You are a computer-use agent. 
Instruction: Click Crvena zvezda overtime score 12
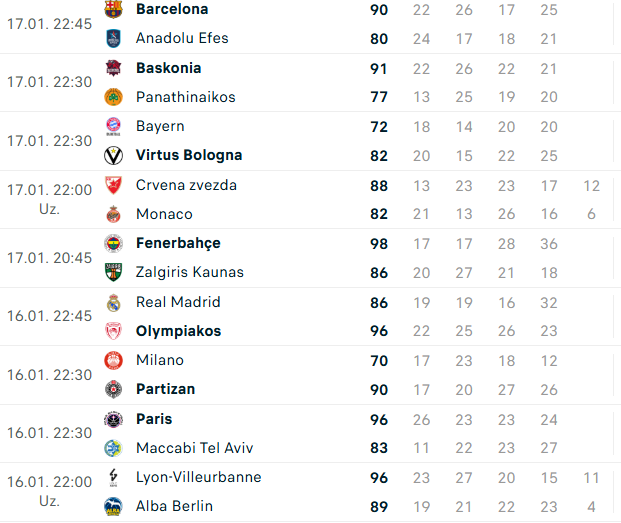pyautogui.click(x=592, y=186)
